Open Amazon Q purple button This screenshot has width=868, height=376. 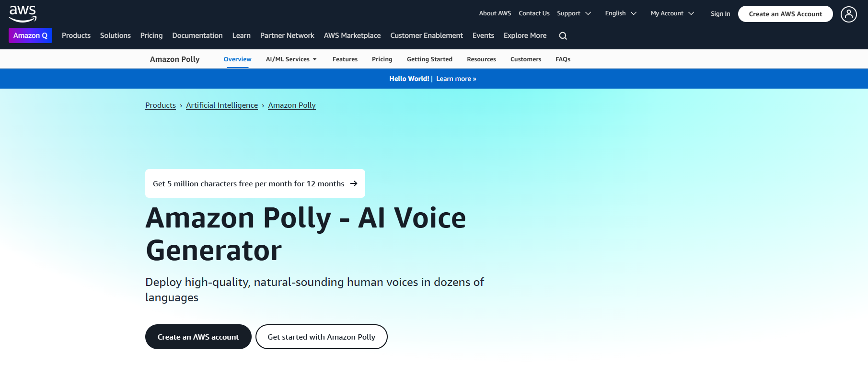(x=30, y=35)
